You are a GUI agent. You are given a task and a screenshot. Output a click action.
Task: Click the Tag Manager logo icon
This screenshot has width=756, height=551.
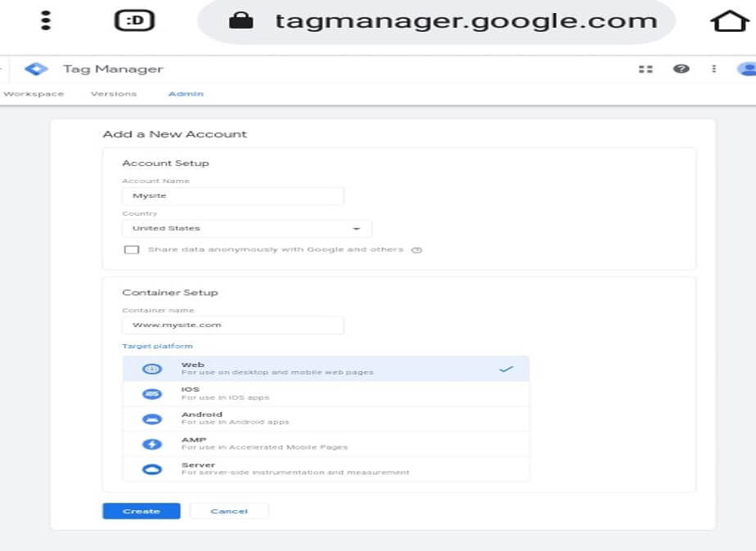[36, 69]
